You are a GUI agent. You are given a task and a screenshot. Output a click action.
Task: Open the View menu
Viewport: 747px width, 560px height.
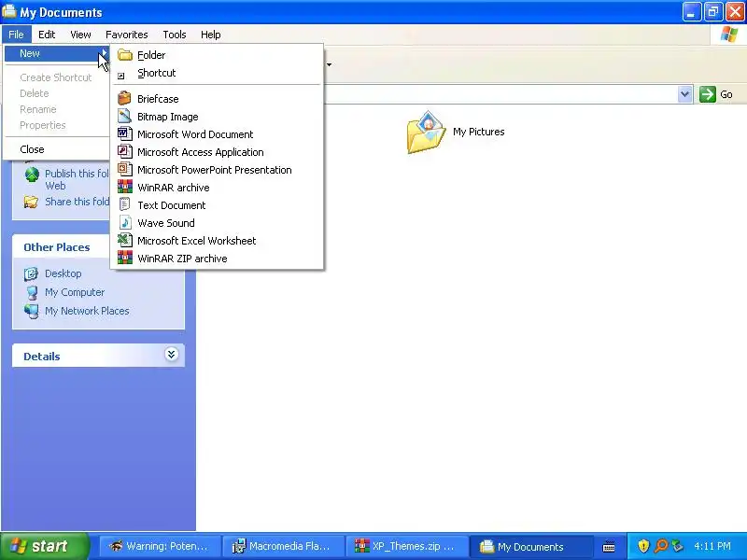pos(80,35)
